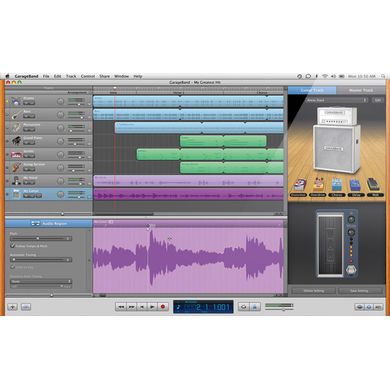Toggle the metronome button beside cycle
This screenshot has width=390, height=390.
click(255, 307)
